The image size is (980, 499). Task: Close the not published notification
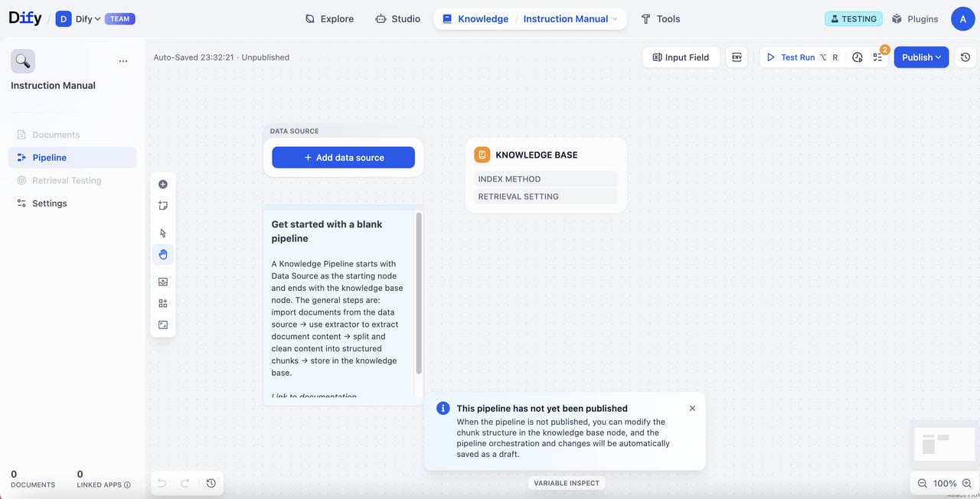[692, 409]
